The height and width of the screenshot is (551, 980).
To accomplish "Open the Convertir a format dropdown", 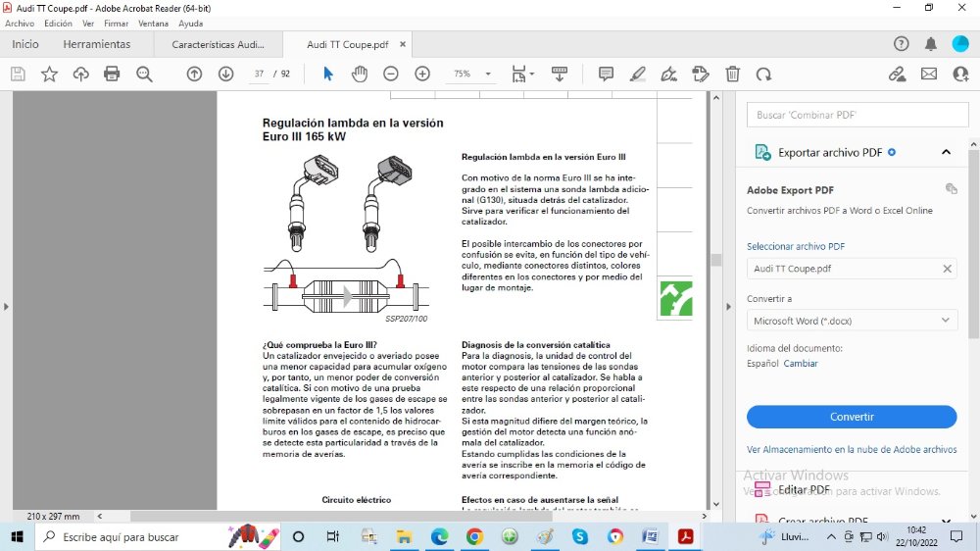I will [852, 321].
